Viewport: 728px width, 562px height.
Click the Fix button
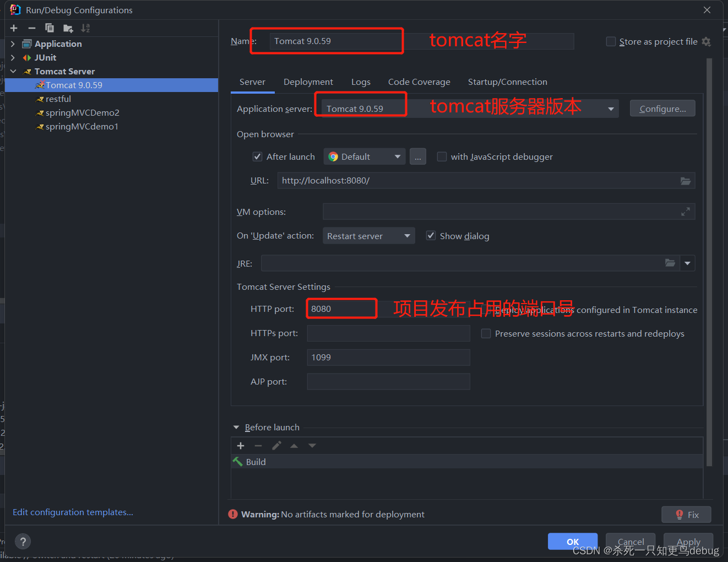(x=686, y=515)
